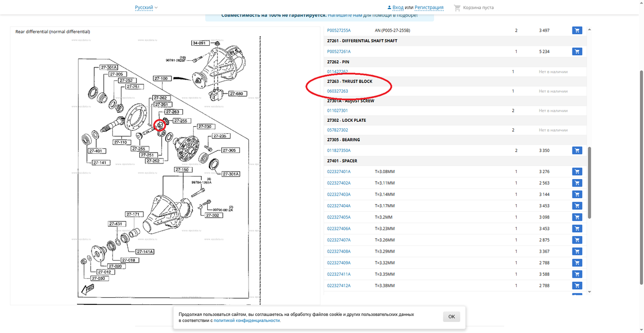Image resolution: width=644 pixels, height=333 pixels.
Task: Add spacer 022327405A to cart
Action: 577,217
